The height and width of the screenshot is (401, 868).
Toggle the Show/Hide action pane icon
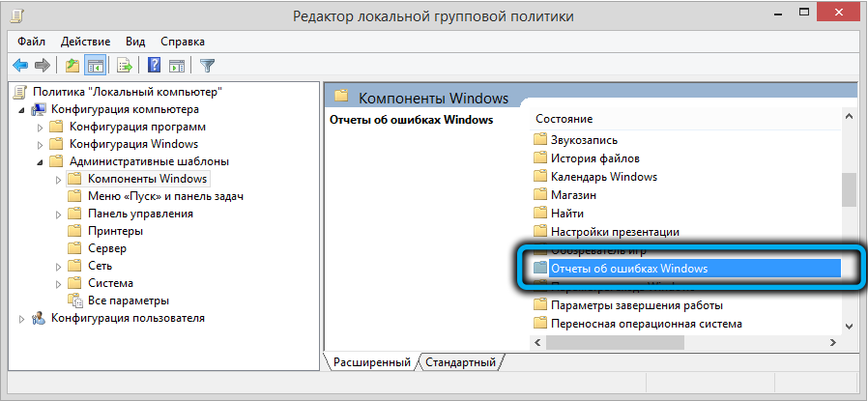(177, 66)
